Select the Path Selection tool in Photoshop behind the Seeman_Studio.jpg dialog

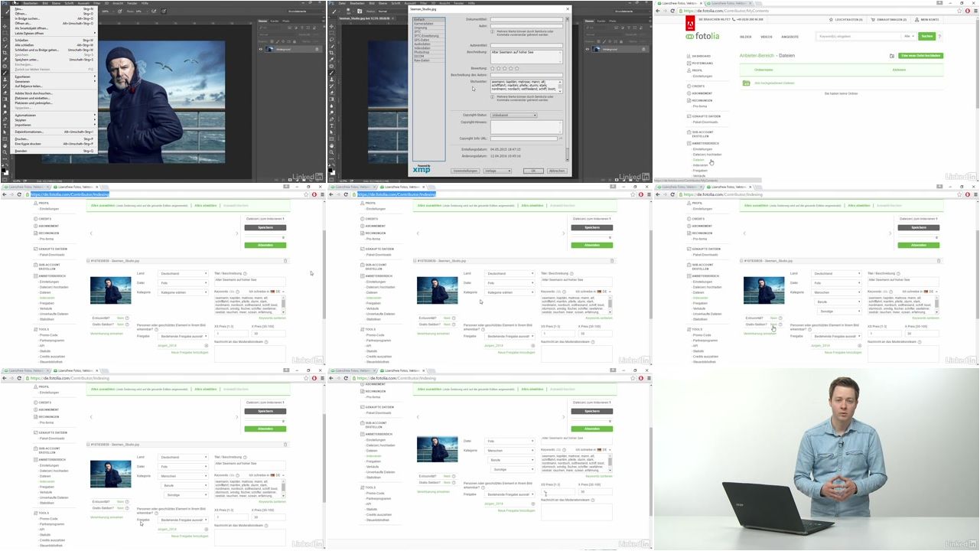(x=331, y=132)
